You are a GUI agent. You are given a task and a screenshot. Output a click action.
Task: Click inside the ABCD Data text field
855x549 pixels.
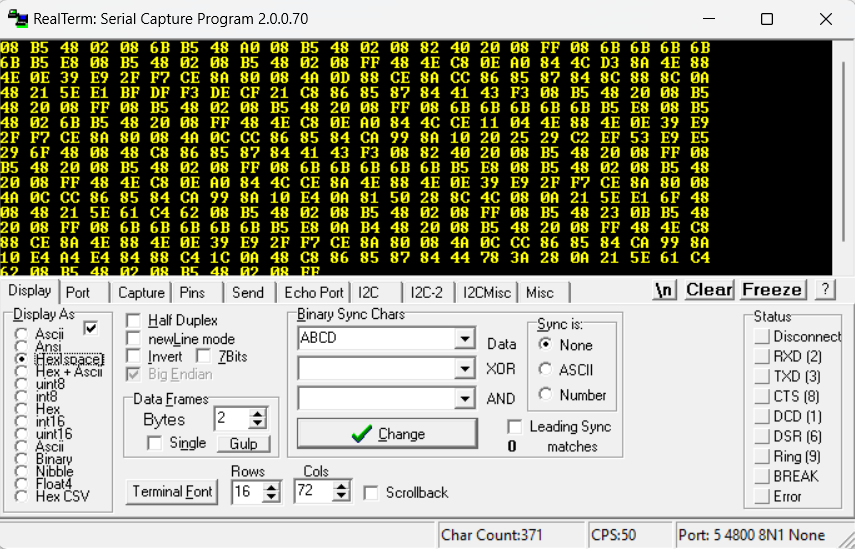[377, 339]
